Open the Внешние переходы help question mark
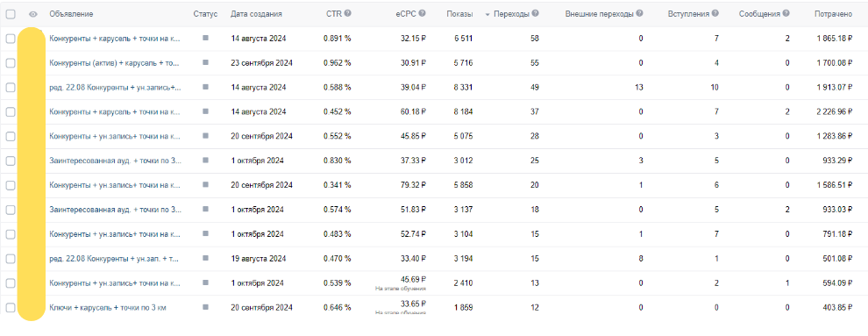The image size is (868, 336). click(639, 14)
